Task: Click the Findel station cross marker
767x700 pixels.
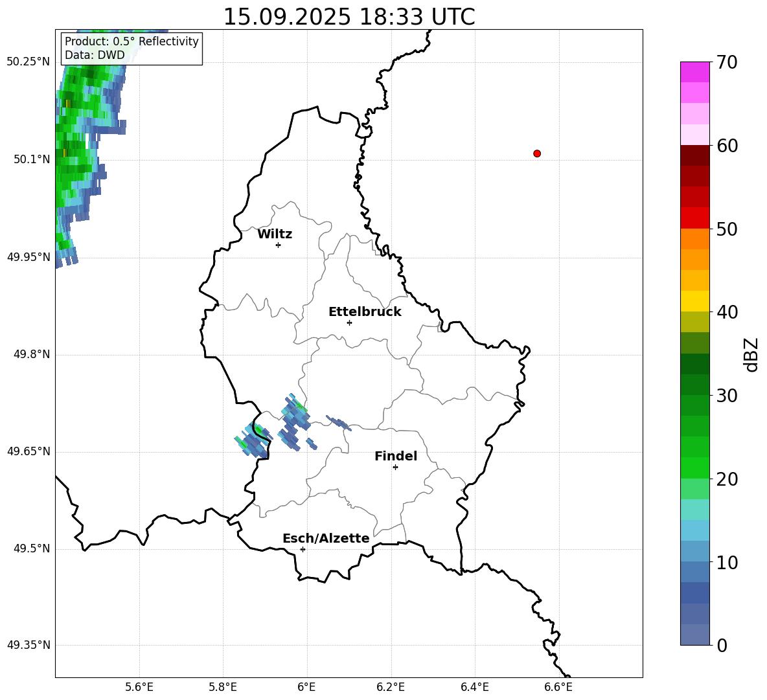Action: 395,468
